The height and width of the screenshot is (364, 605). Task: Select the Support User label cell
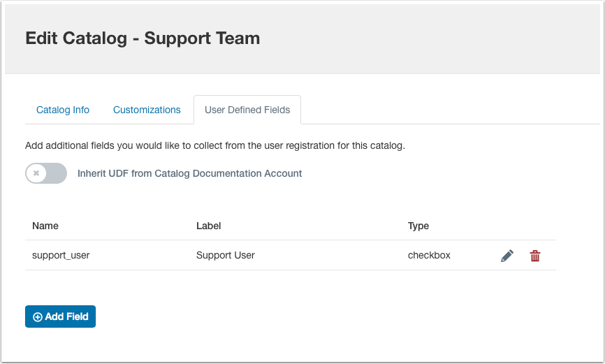[x=226, y=255]
